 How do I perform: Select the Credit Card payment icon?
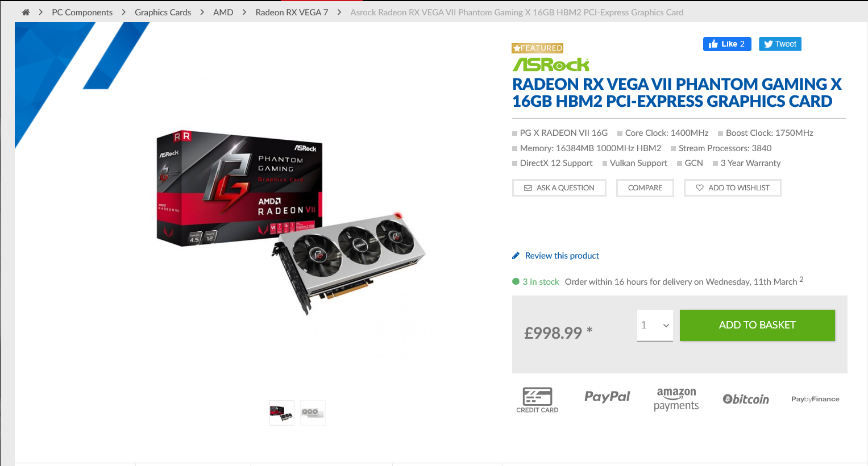(537, 400)
